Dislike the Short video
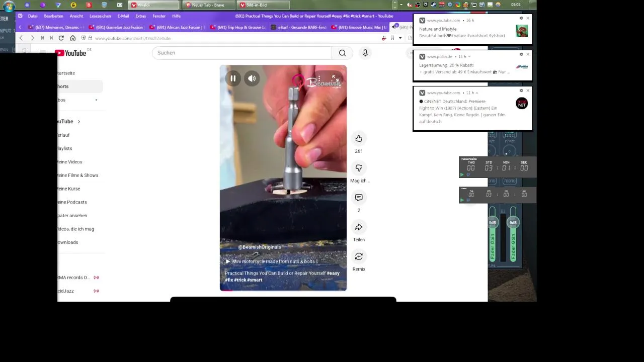Viewport: 644px width, 362px height. coord(359,168)
